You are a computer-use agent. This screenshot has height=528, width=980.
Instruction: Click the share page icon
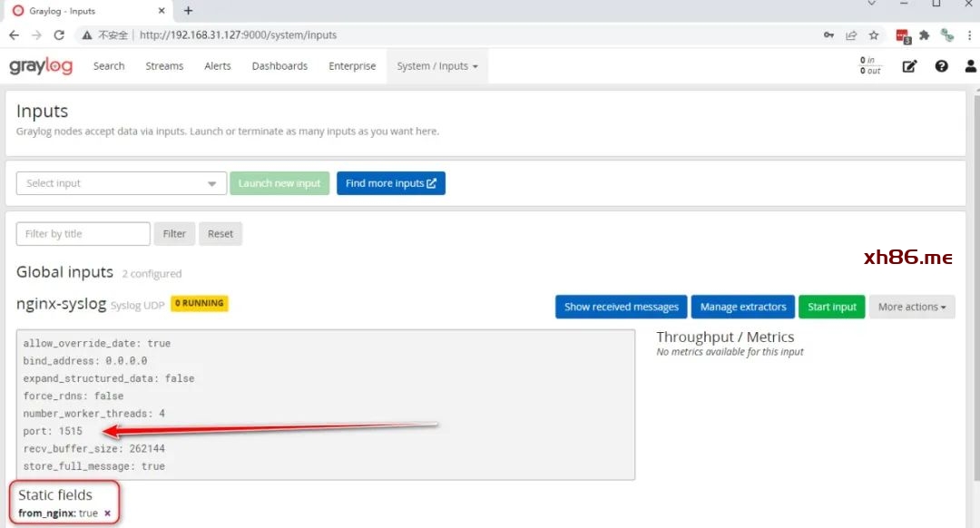tap(851, 35)
